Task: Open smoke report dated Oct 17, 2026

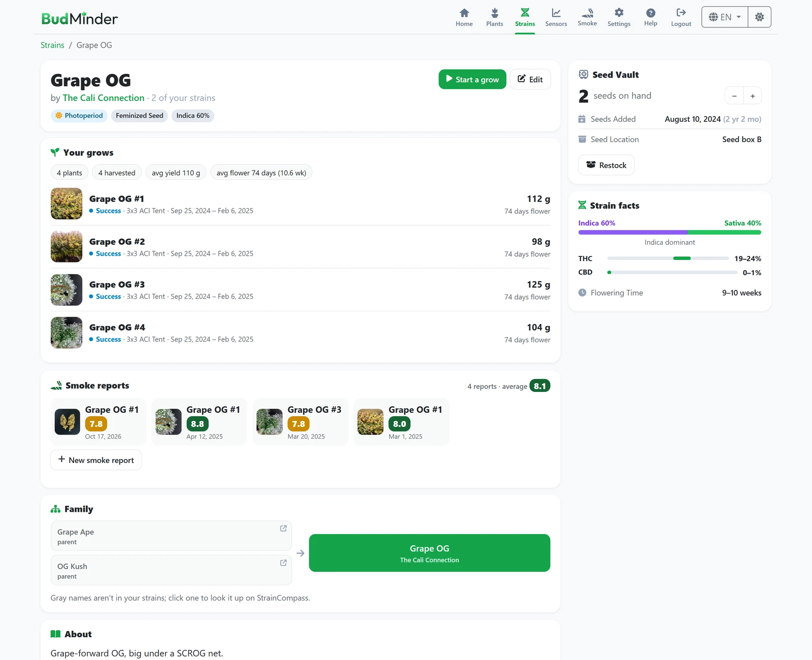Action: pos(98,422)
